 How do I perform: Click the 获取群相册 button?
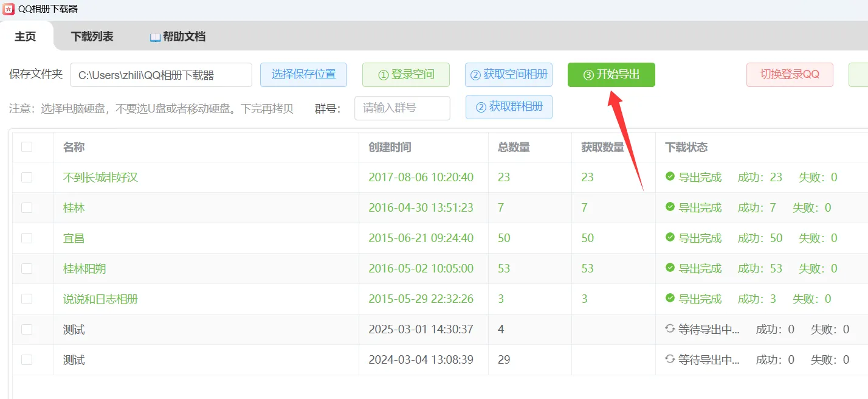point(509,107)
